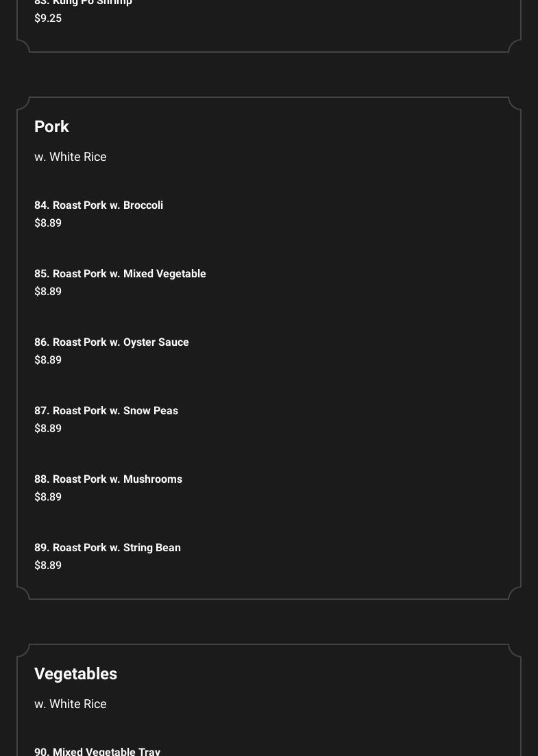Choose 86. Roast Pork w. Oyster Sauce
538x756 pixels.
pos(112,342)
